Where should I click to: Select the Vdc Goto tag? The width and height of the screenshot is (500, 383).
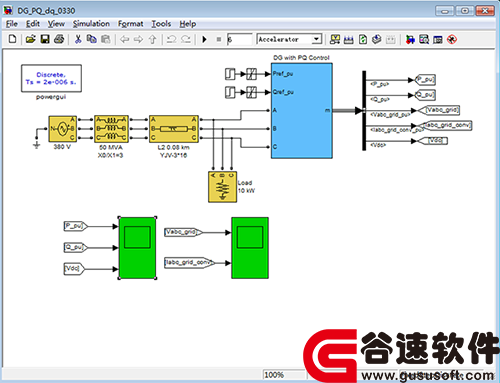[433, 141]
